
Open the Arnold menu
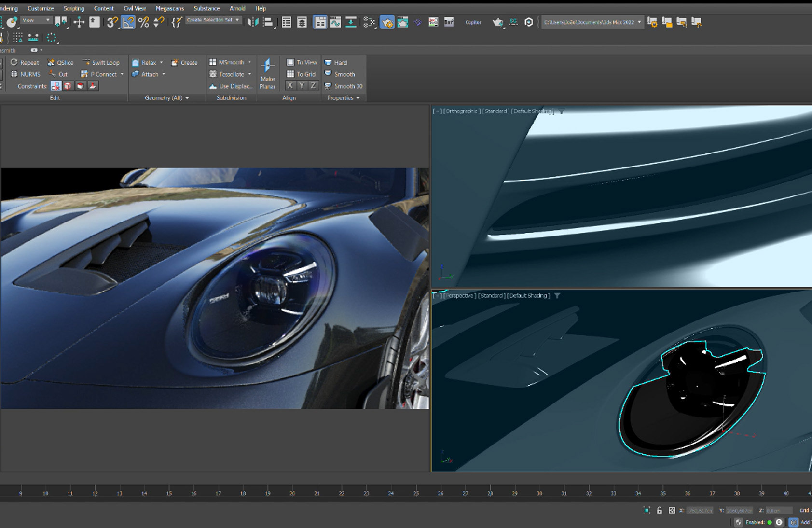point(237,8)
